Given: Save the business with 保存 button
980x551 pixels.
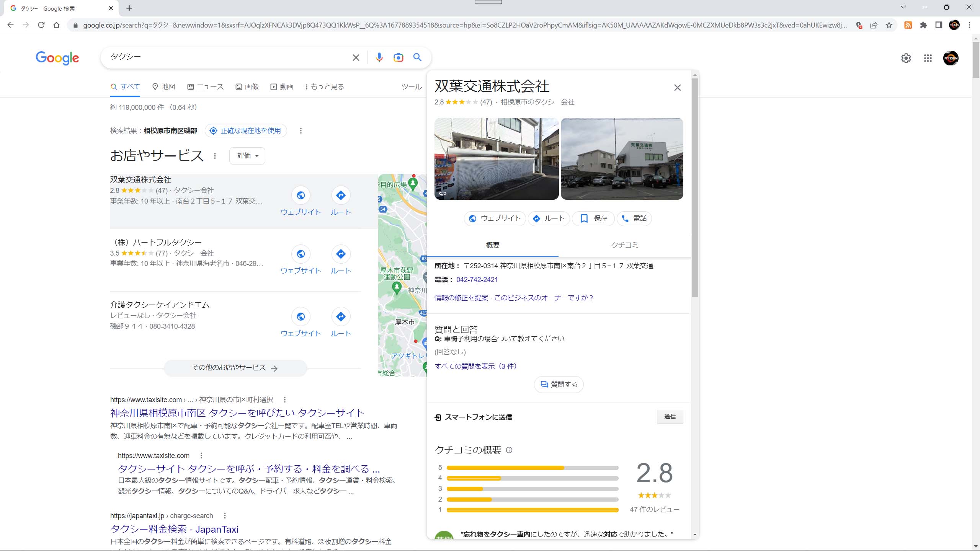Looking at the screenshot, I should point(593,218).
